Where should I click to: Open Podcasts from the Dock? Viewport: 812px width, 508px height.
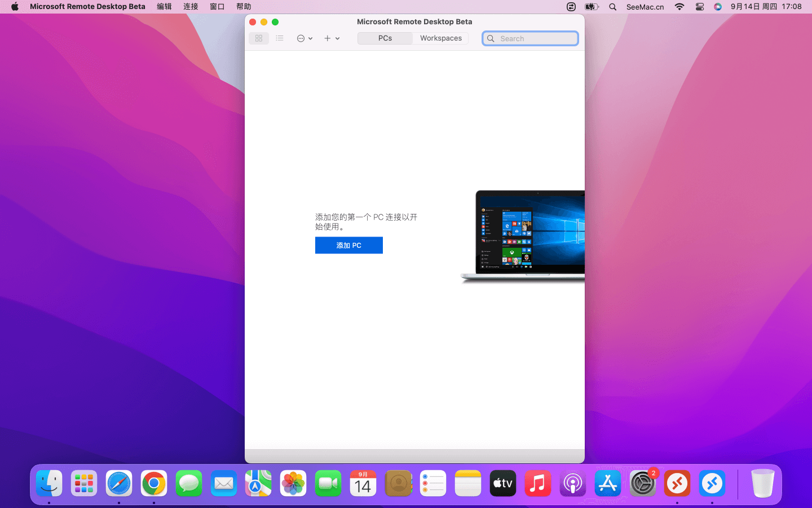pos(573,484)
